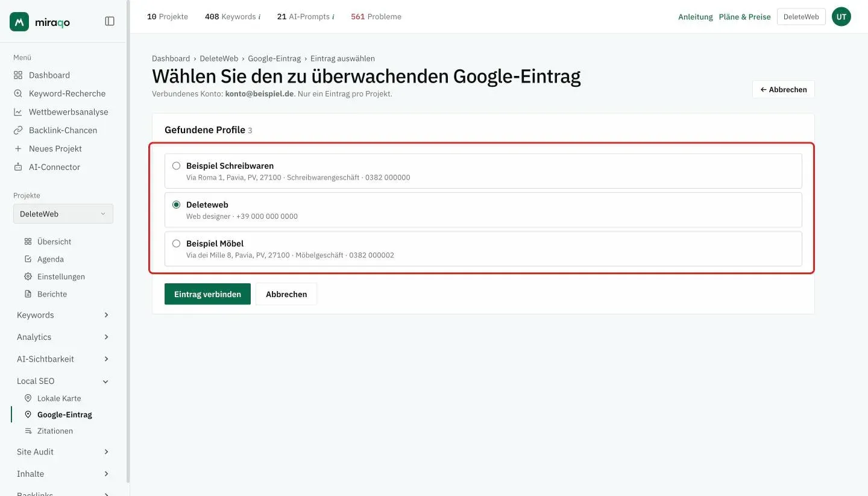Click the Zitationen list icon
Screen dimensions: 868x496
pyautogui.click(x=28, y=431)
